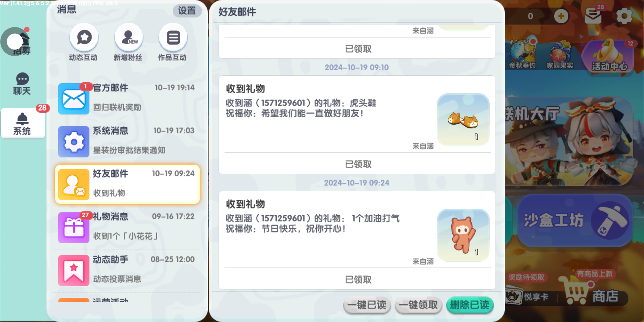Select the 系统 bell tab
Viewport: 644px width, 322px height.
[23, 123]
